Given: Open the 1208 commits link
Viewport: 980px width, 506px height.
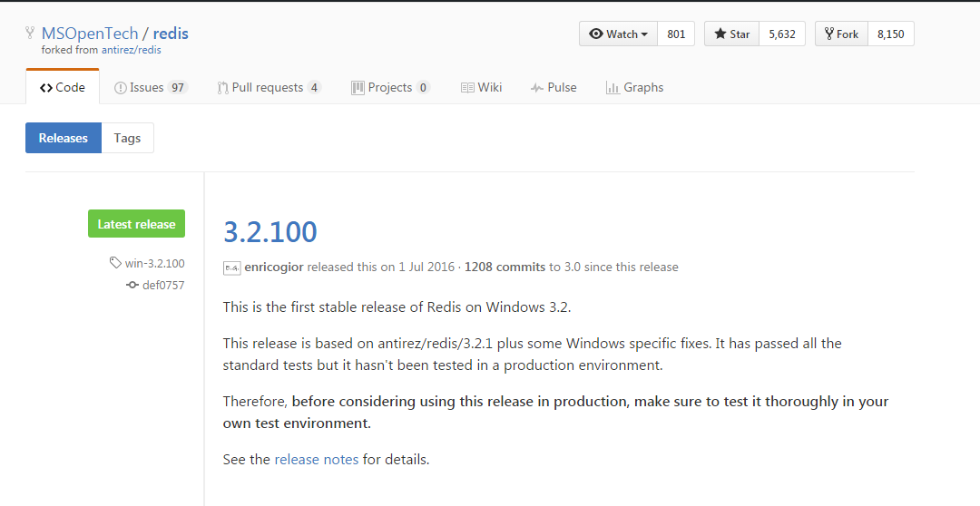Looking at the screenshot, I should pyautogui.click(x=505, y=267).
